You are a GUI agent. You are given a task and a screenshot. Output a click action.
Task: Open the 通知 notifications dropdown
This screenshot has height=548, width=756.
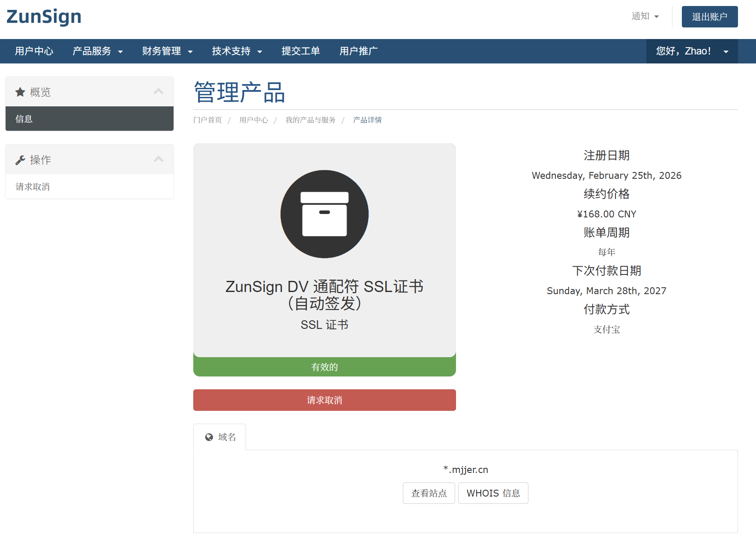[x=645, y=16]
